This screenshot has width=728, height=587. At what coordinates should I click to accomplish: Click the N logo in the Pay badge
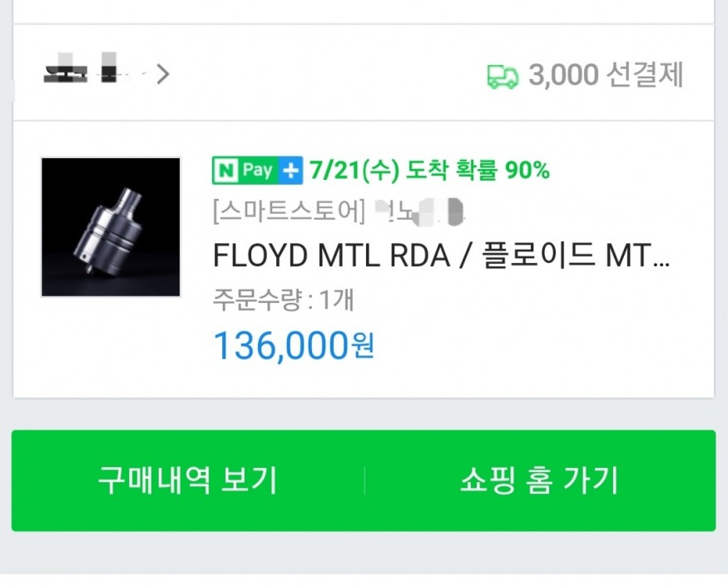[x=225, y=171]
